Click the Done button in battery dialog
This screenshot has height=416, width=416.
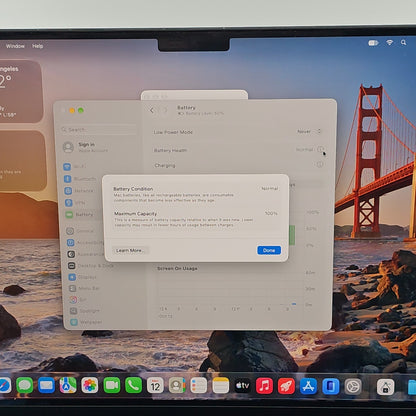(269, 250)
